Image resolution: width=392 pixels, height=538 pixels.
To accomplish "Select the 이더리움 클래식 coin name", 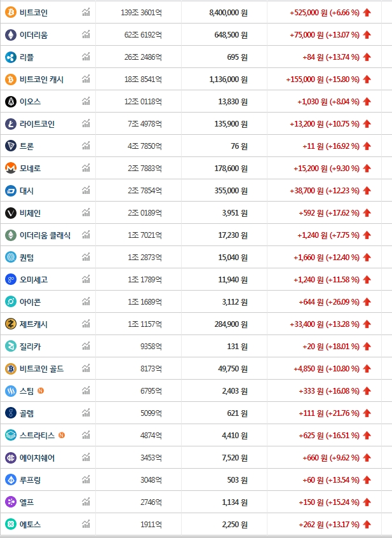I will (45, 235).
